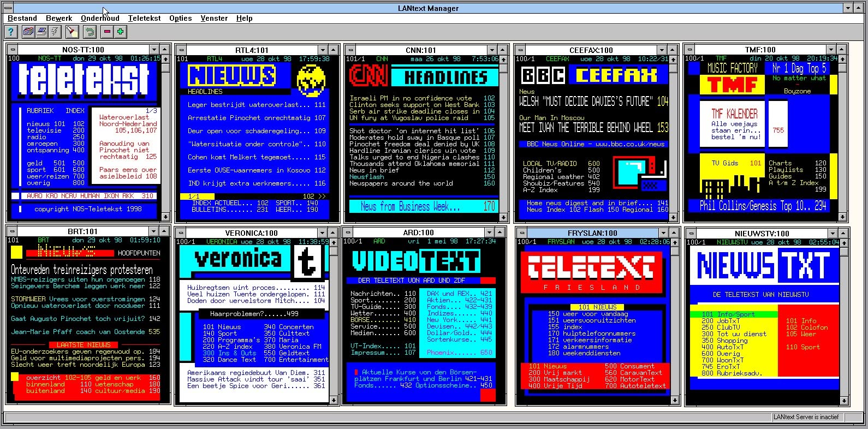This screenshot has width=868, height=429.
Task: Click '620 MotorText' in the FRYSLAN window
Action: [x=629, y=379]
